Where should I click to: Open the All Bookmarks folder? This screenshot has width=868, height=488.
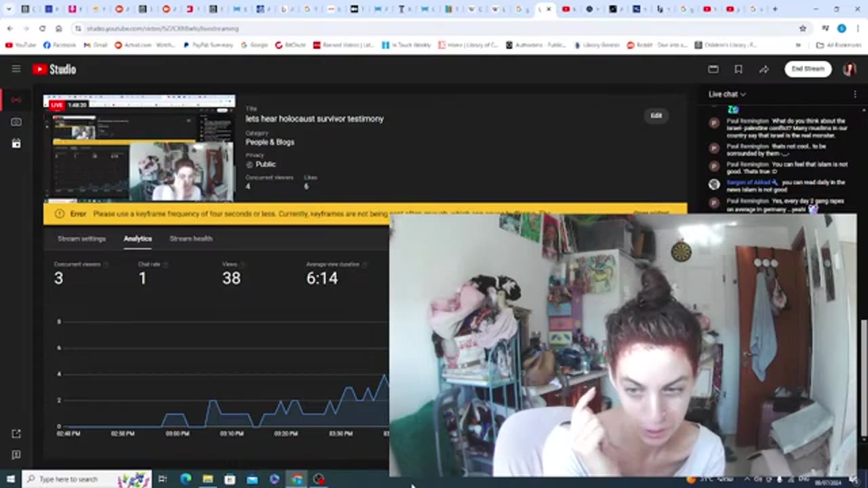coord(839,45)
